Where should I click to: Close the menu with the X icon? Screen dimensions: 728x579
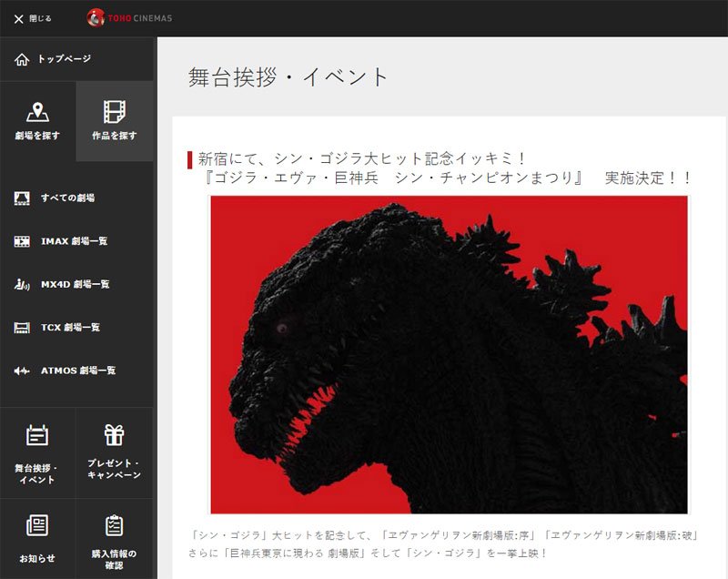click(18, 19)
